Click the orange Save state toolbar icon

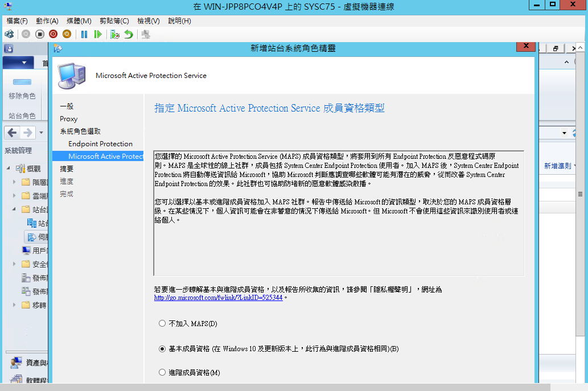click(x=67, y=35)
